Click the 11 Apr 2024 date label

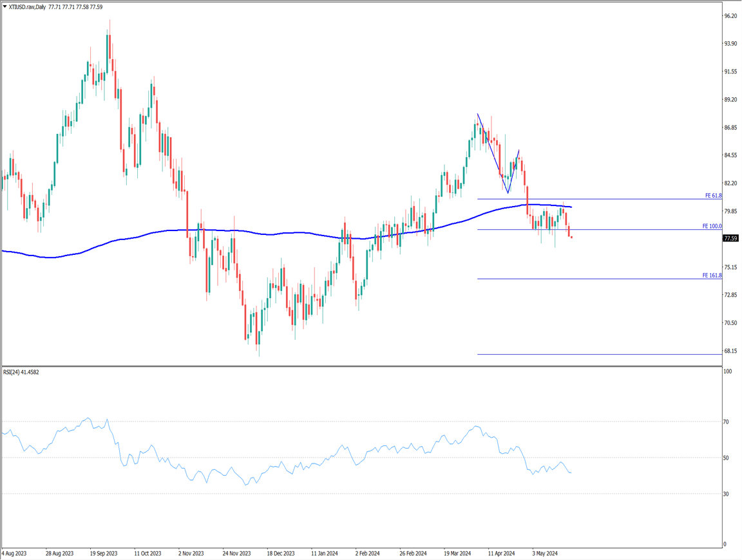502,553
